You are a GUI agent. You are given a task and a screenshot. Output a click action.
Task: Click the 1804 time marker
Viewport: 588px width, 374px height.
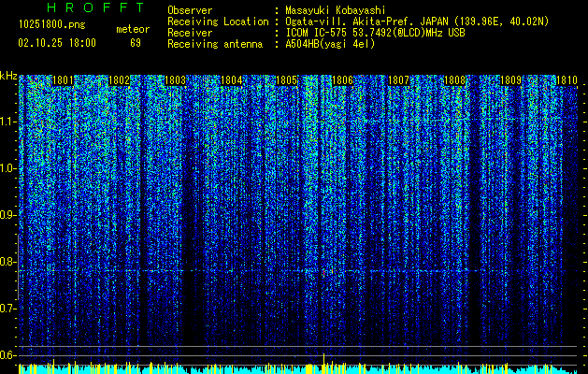click(232, 80)
